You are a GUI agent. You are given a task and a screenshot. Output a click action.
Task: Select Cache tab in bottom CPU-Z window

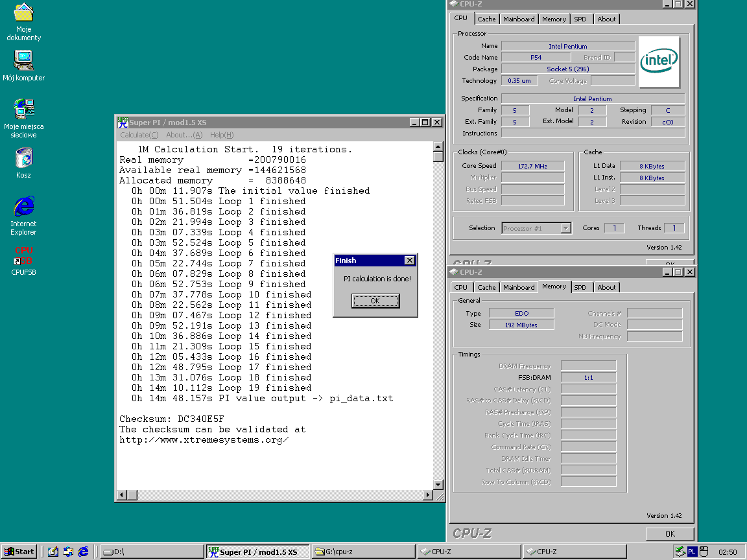[x=486, y=287]
